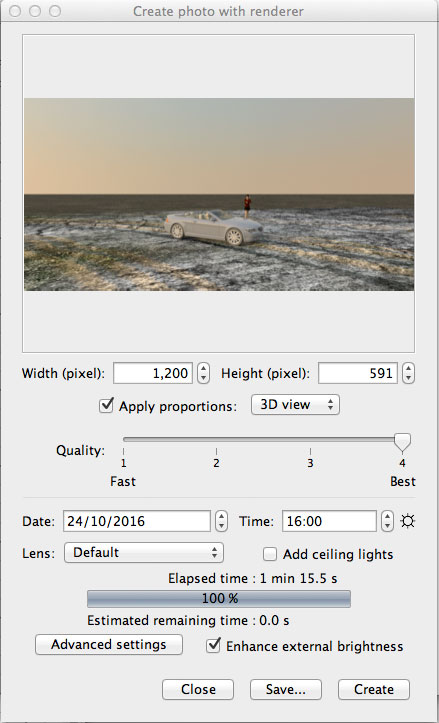Click the Width pixel stepper arrows
Viewport: 439px width, 723px height.
[x=203, y=373]
